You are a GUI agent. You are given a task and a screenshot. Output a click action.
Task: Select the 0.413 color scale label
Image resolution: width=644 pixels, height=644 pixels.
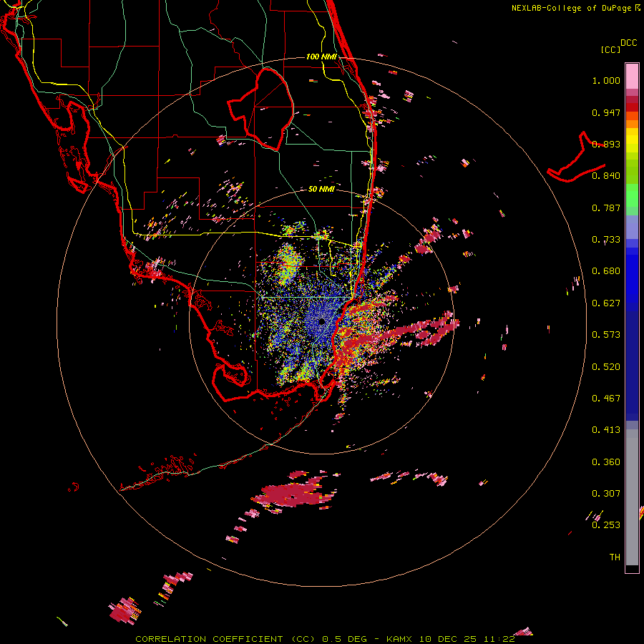coord(606,430)
